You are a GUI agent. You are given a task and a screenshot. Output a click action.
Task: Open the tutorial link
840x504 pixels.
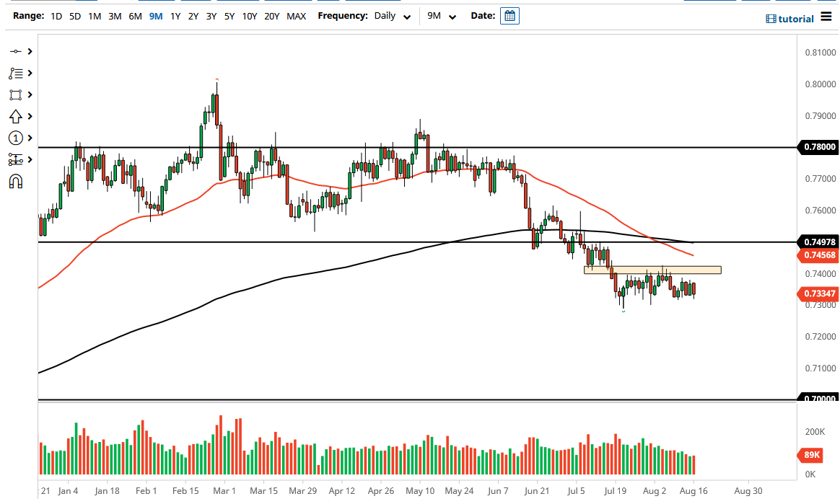795,19
